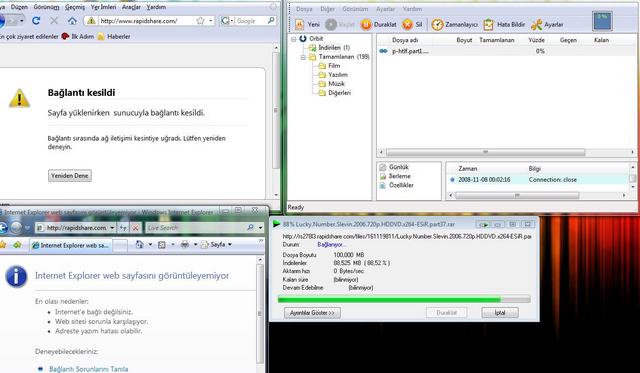
Task: Click Sil delete icon in Orbit toolbar
Action: (407, 24)
